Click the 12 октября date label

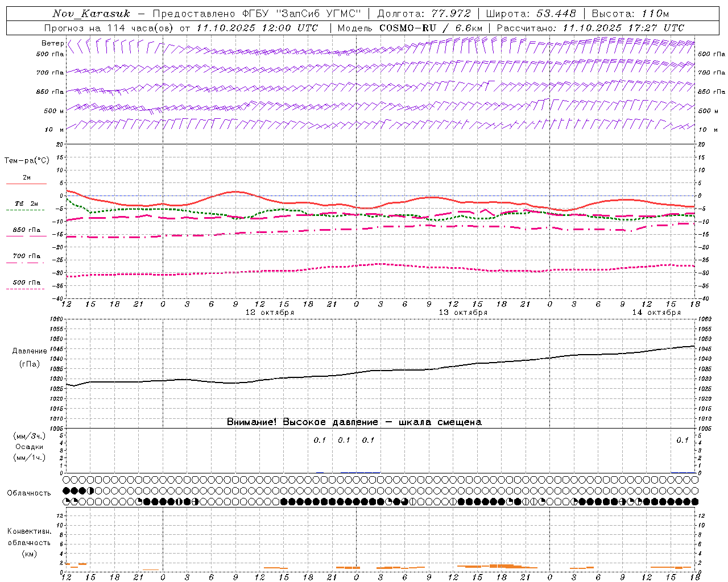pyautogui.click(x=270, y=313)
